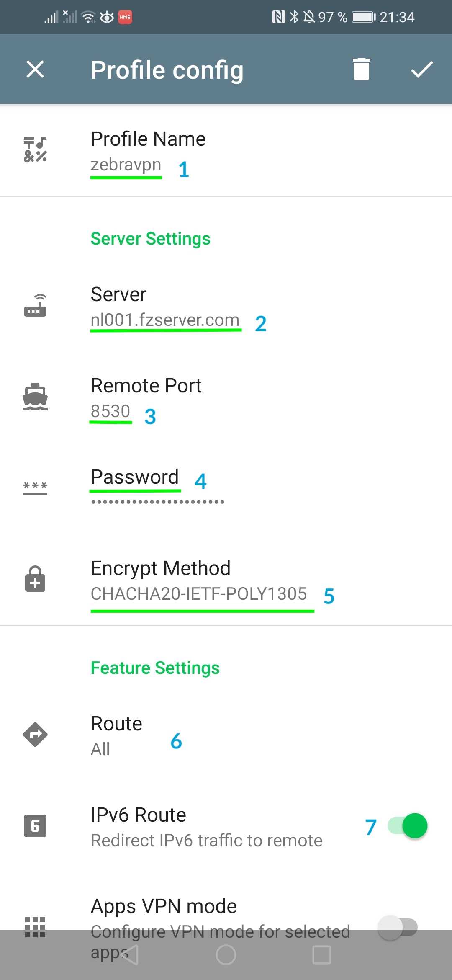Open the Encrypt Method CHACHA20-IETF-POLY1305 selector
The width and height of the screenshot is (452, 980).
click(226, 580)
